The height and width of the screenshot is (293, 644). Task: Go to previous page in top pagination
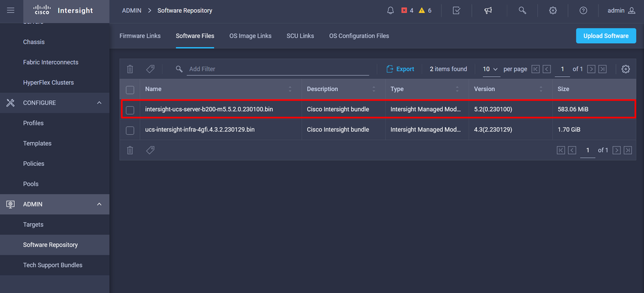547,69
